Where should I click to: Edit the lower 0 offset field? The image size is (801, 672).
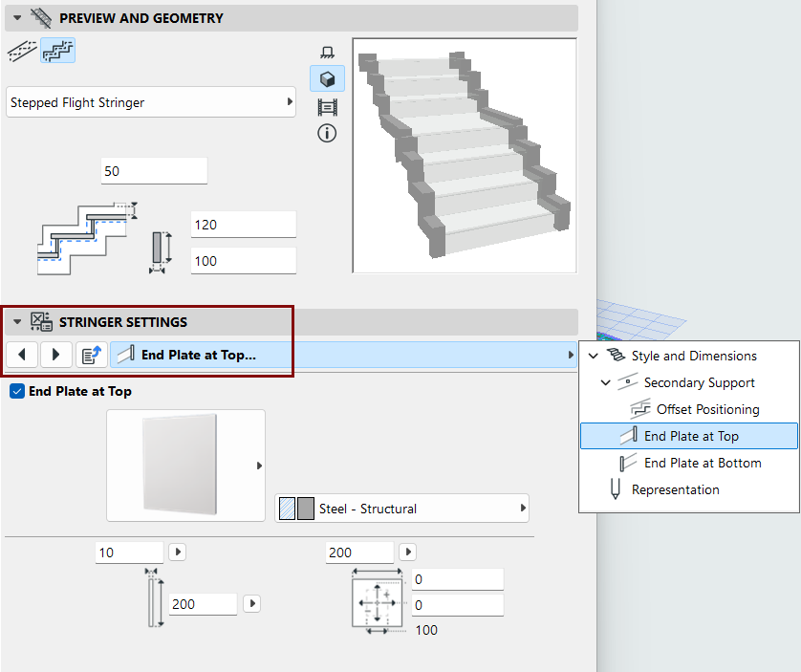tap(458, 604)
